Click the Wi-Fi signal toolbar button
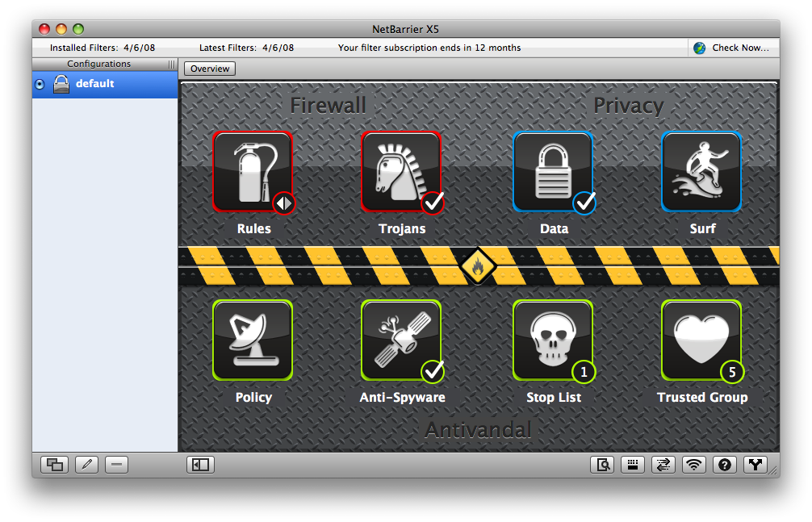The image size is (812, 522). 694,465
